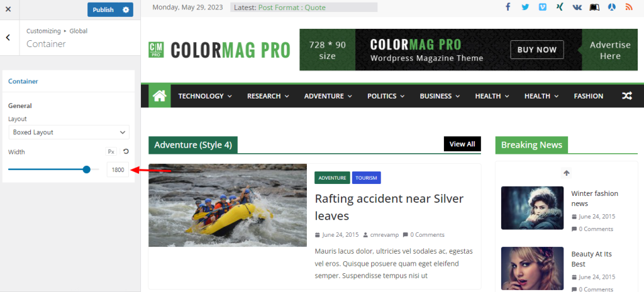Open the Fashion menu item
The image size is (644, 292).
589,96
